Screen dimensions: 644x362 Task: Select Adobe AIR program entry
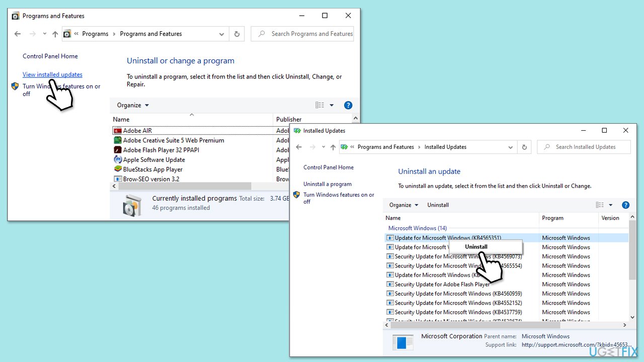(137, 131)
